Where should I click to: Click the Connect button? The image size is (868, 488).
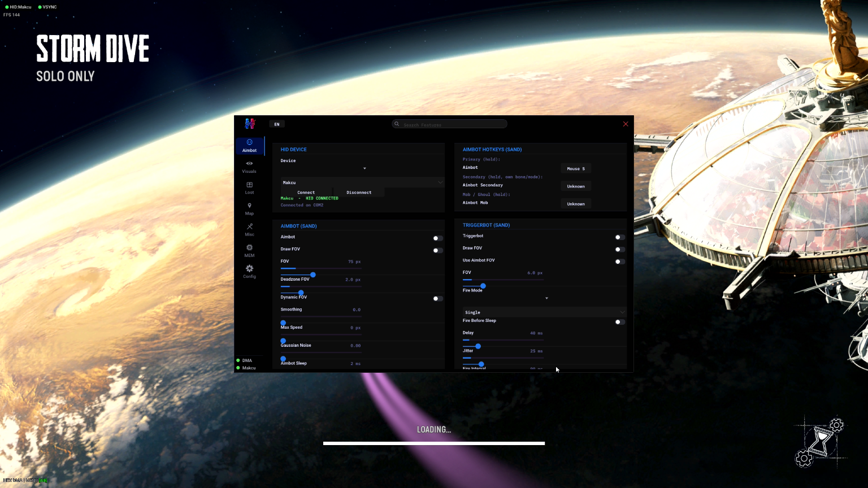pyautogui.click(x=306, y=193)
